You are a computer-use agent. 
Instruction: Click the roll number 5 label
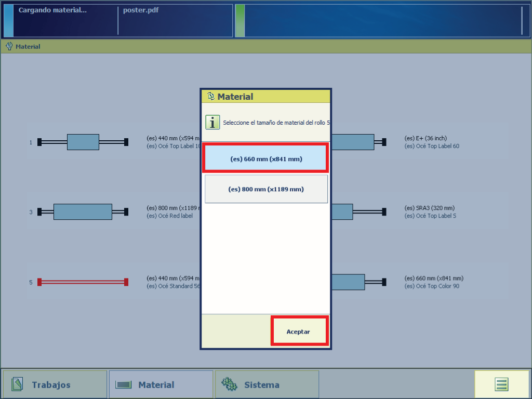point(31,282)
